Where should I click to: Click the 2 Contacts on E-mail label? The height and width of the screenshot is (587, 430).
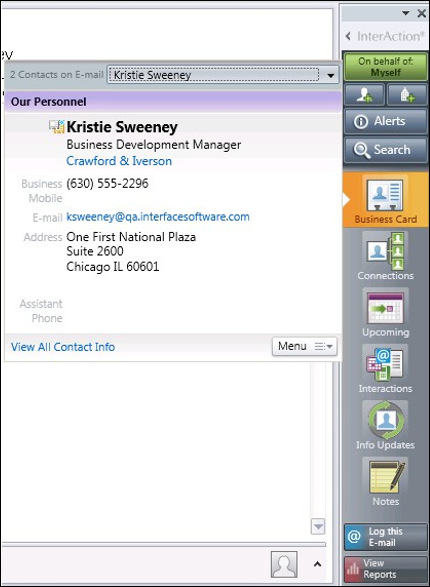[57, 75]
